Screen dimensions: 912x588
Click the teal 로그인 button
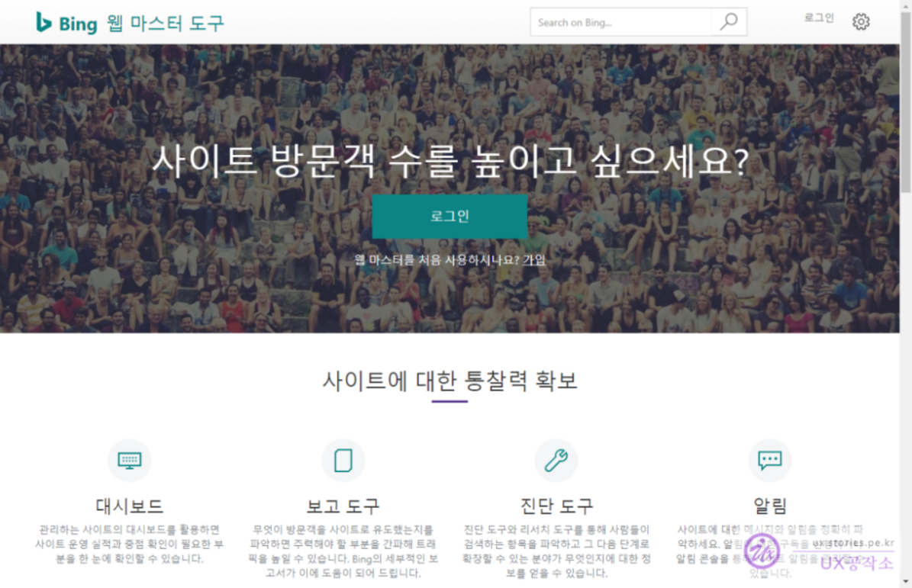450,216
